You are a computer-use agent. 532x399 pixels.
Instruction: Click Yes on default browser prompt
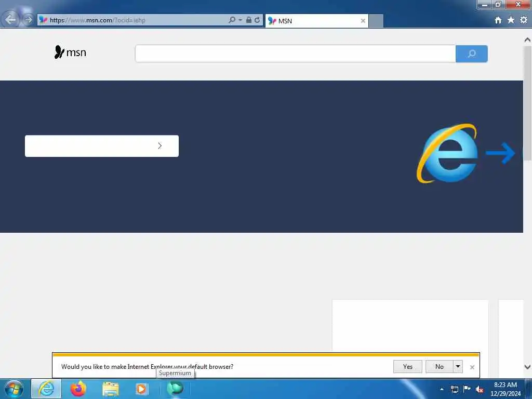coord(407,366)
